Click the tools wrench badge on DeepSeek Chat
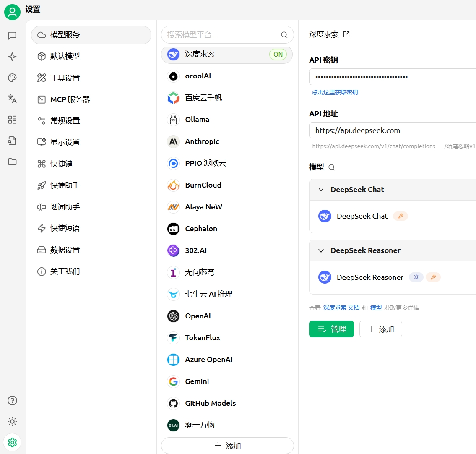The width and height of the screenshot is (476, 454). coord(401,216)
